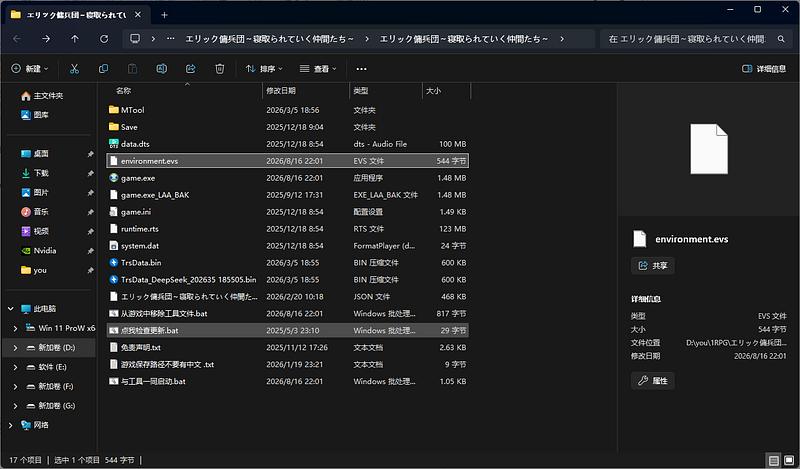800x469 pixels.
Task: Select 与工具一同启动.bat file
Action: click(x=288, y=381)
